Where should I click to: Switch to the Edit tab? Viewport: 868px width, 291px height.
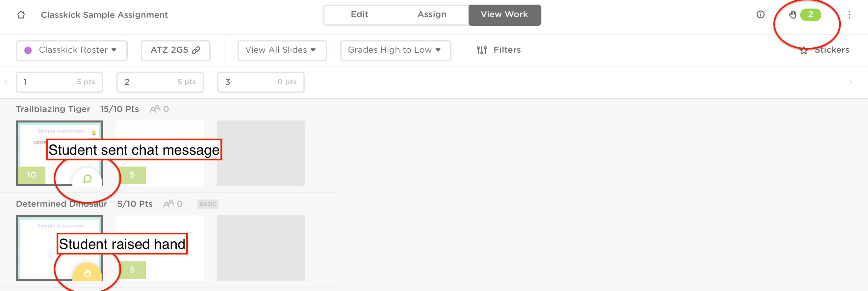[x=359, y=14]
